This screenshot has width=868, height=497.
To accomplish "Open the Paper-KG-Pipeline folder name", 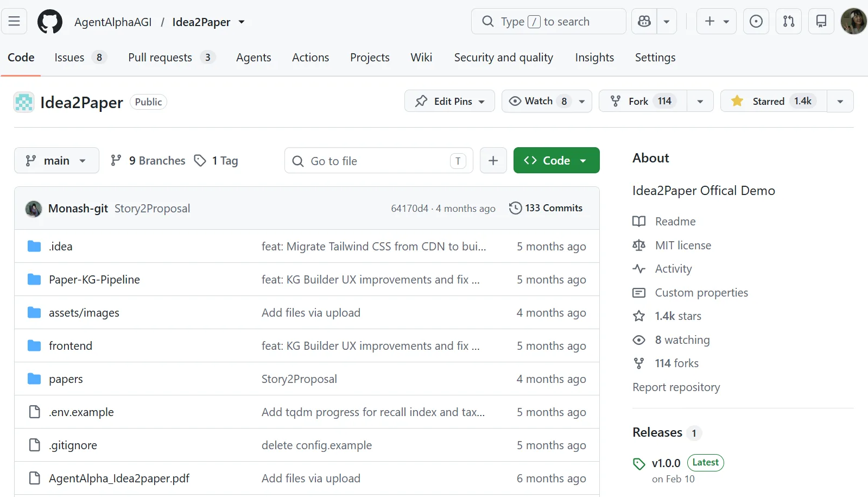I will 94,280.
